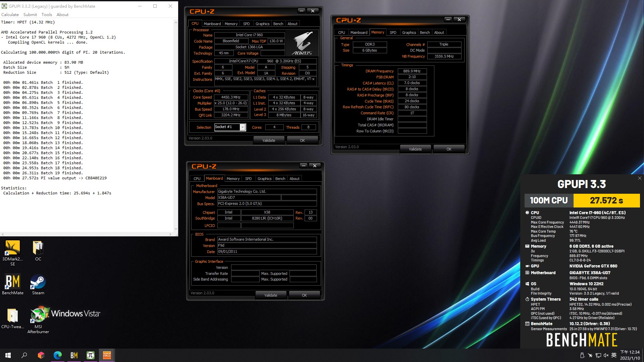Screen dimensions: 644x362
Task: Open the 3DMark SE desktop shortcut
Action: click(12, 253)
